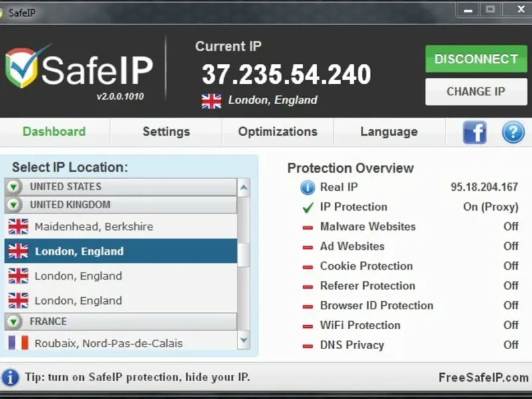
Task: Toggle Cookie Protection red status icon
Action: coord(308,267)
